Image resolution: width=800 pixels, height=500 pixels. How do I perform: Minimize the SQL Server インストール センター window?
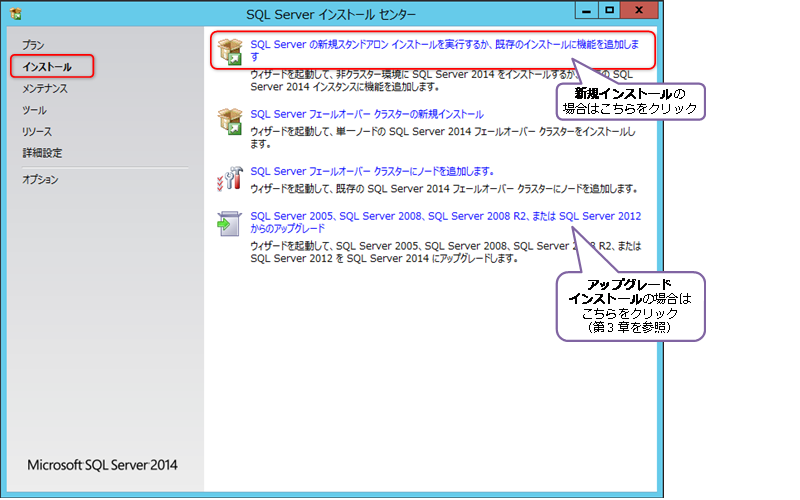click(x=587, y=10)
